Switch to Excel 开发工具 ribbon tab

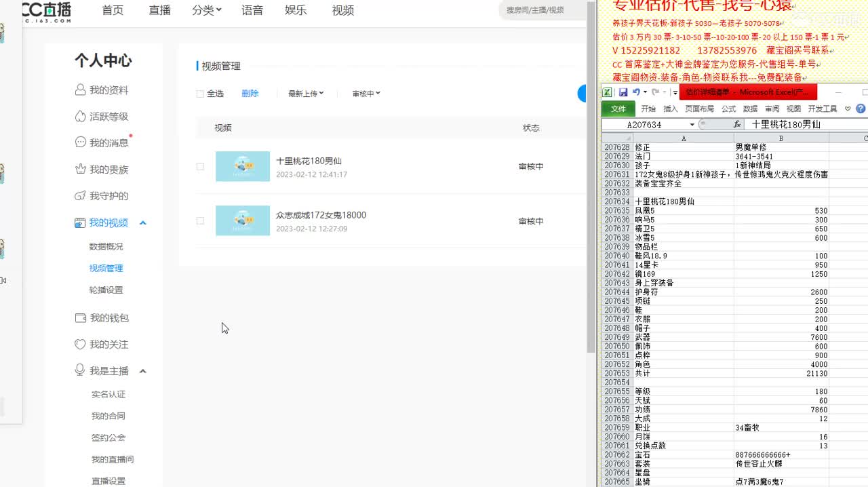(x=823, y=109)
